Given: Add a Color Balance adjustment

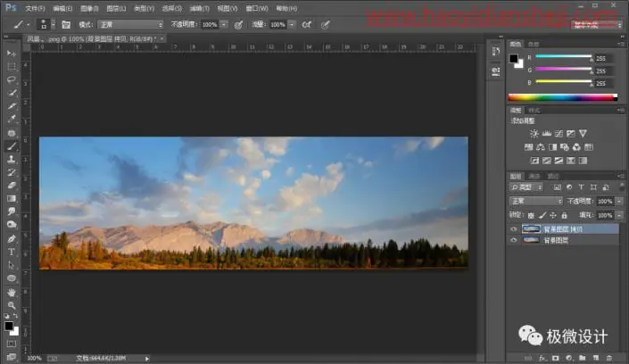Looking at the screenshot, I should [541, 147].
